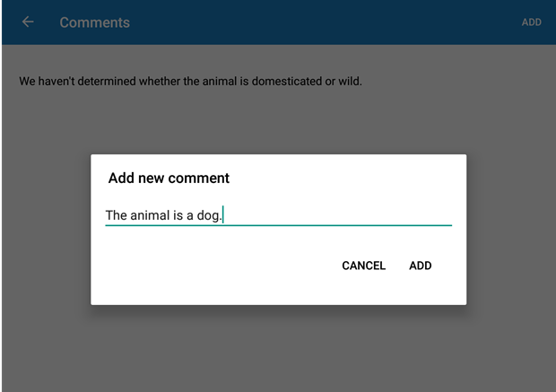Click the existing comment about the animal
556x392 pixels.
[190, 82]
